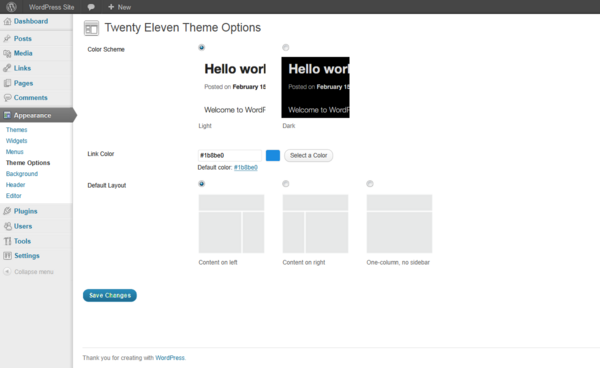Click the Tools icon in sidebar
Image resolution: width=600 pixels, height=368 pixels.
point(7,241)
